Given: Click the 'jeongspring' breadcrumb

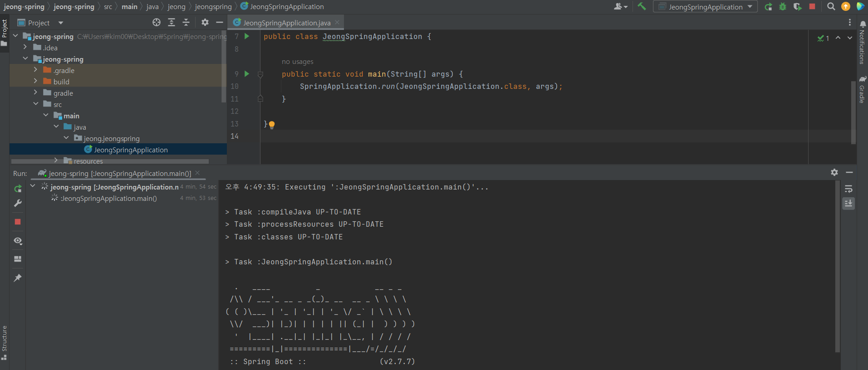Looking at the screenshot, I should coord(213,7).
